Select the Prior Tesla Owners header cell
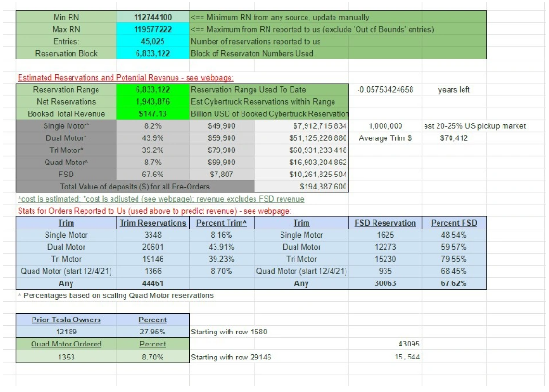Screen dimensions: 549x392 66,320
